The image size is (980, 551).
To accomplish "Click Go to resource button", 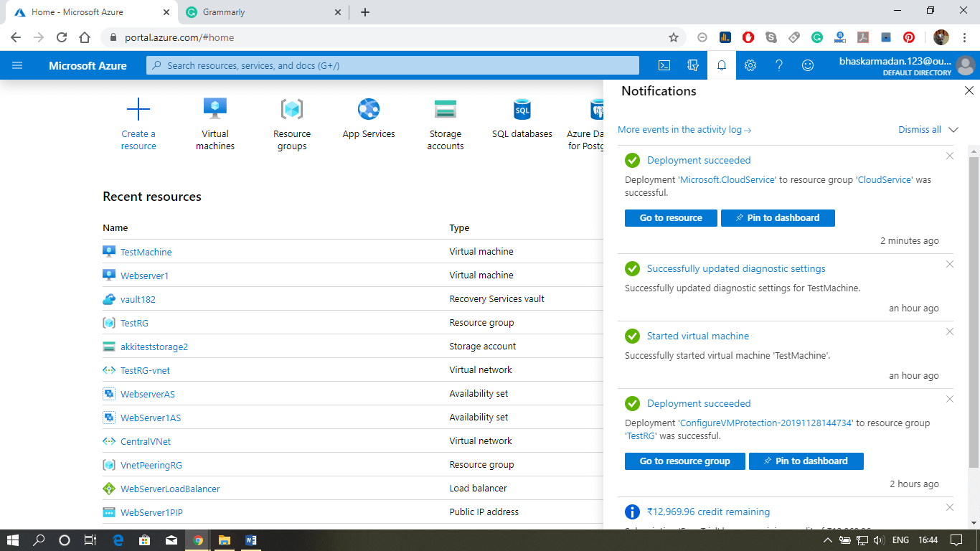I will [671, 217].
